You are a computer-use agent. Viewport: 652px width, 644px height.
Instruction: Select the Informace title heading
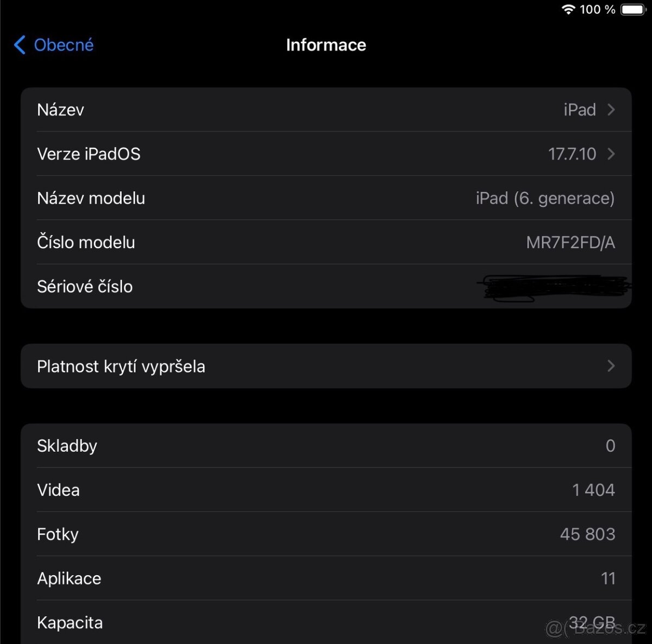325,45
